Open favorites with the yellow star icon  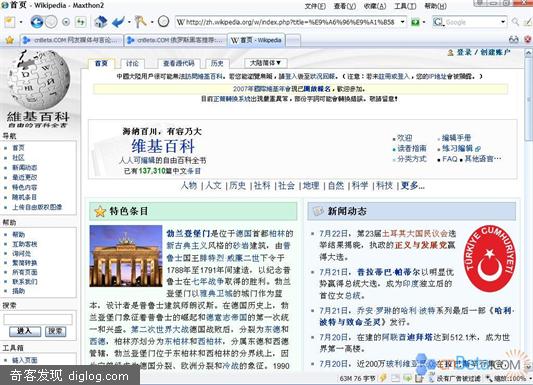coord(10,40)
